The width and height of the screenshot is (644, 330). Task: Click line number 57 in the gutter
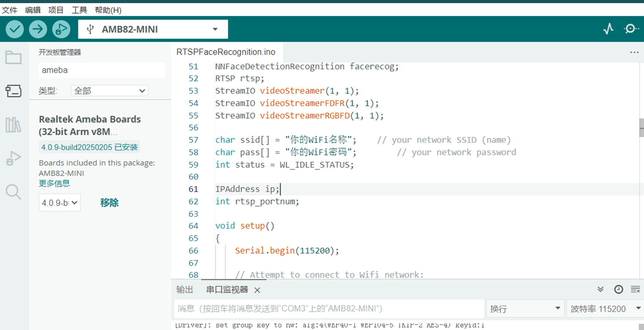pos(193,140)
